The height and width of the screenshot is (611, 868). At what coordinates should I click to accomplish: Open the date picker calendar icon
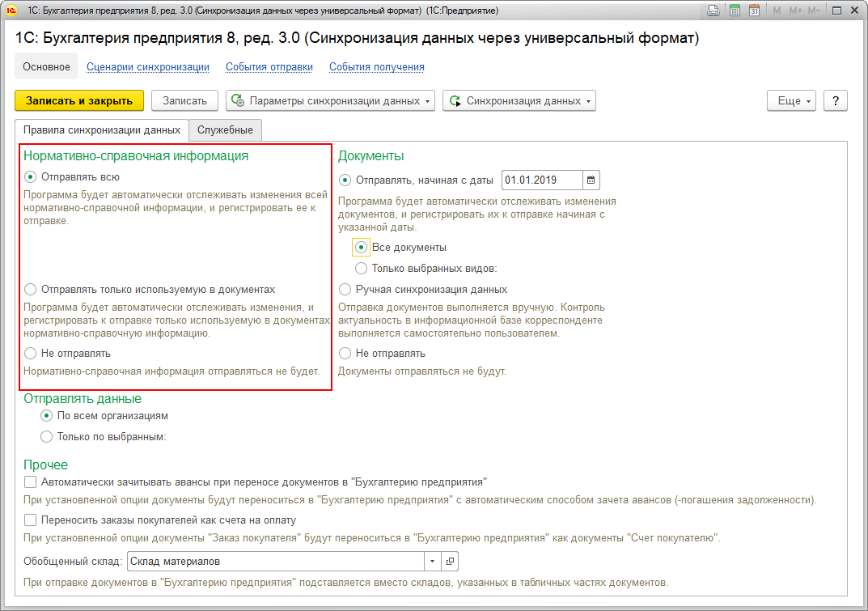point(591,180)
